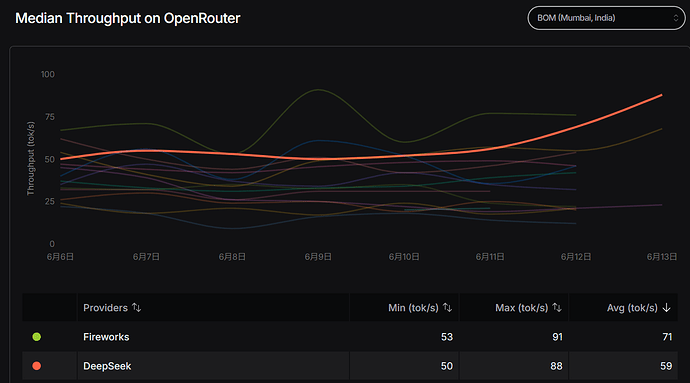Open the BOM (Mumbai, India) region dropdown
The height and width of the screenshot is (383, 690).
pyautogui.click(x=606, y=18)
